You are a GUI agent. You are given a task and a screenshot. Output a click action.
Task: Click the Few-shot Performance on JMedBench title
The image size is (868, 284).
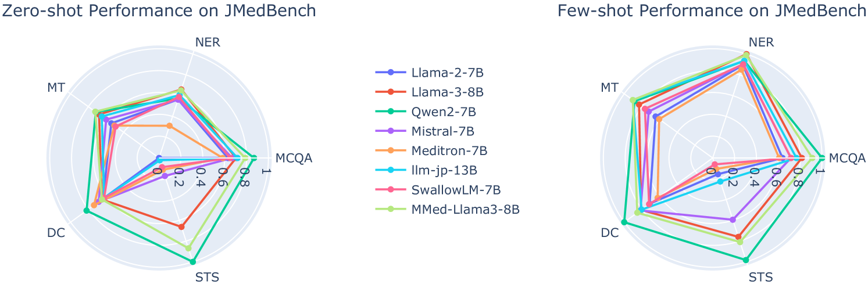712,11
